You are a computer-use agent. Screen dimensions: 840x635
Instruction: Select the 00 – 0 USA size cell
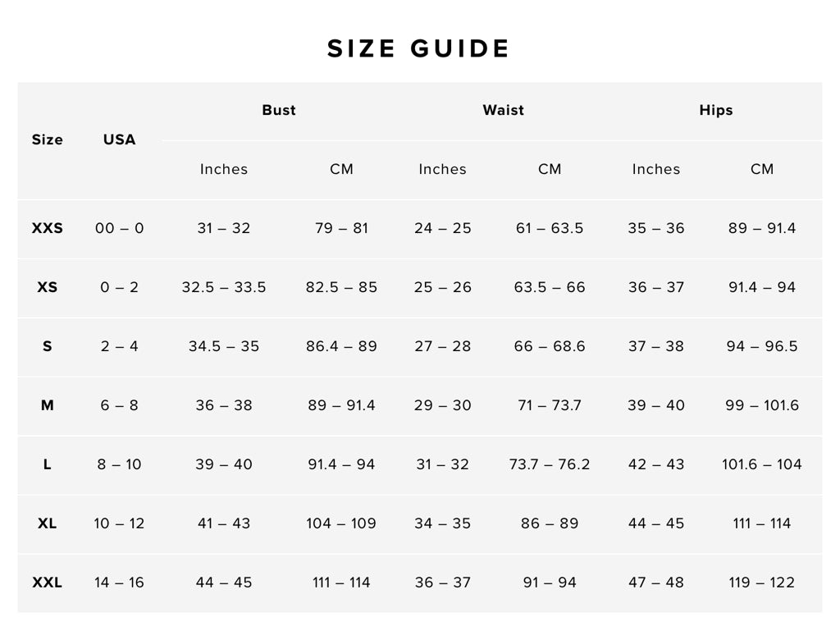(119, 228)
